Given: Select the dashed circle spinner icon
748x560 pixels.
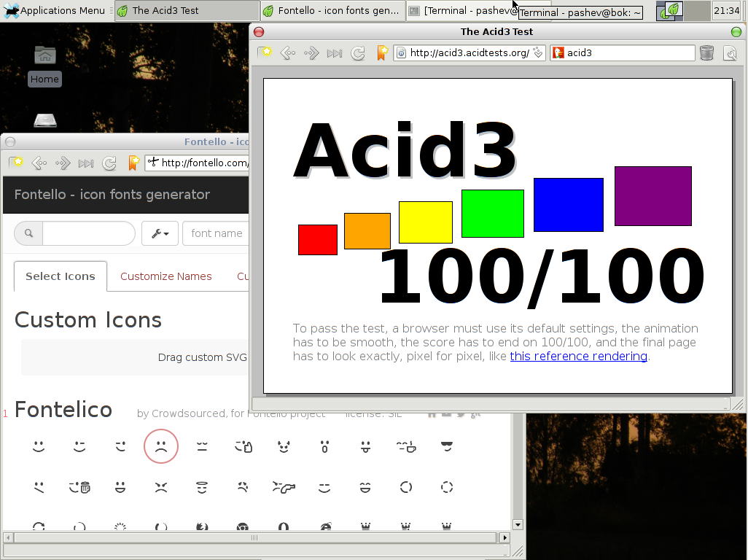Looking at the screenshot, I should pyautogui.click(x=446, y=488).
